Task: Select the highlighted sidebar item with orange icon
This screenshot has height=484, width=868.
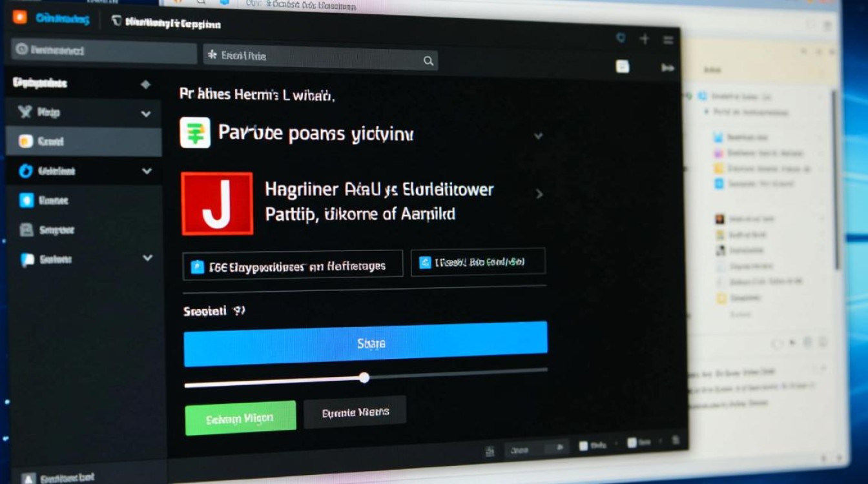Action: pos(83,141)
